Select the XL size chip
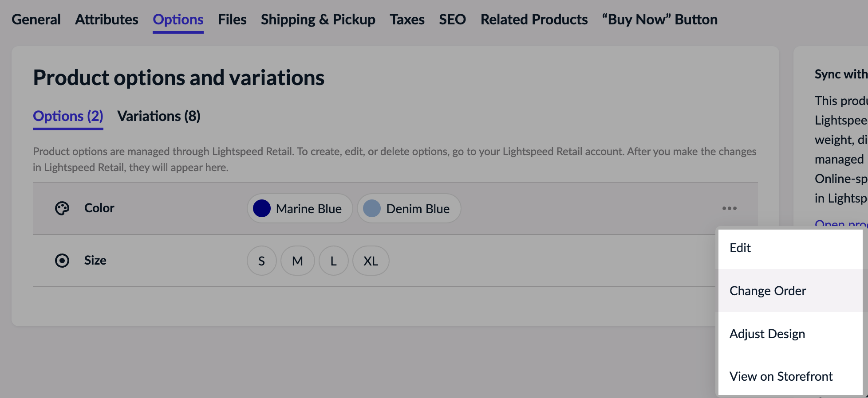The height and width of the screenshot is (398, 868). click(x=371, y=261)
